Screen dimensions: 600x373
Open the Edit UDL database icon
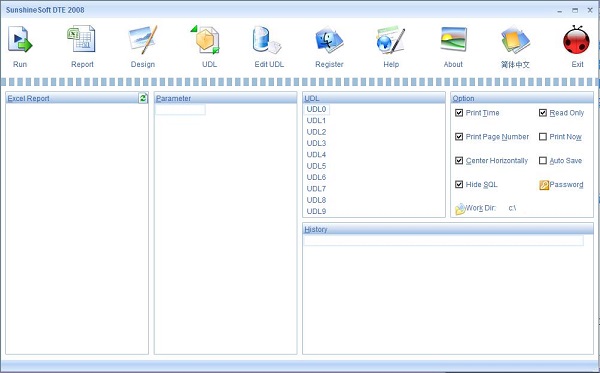tap(267, 39)
